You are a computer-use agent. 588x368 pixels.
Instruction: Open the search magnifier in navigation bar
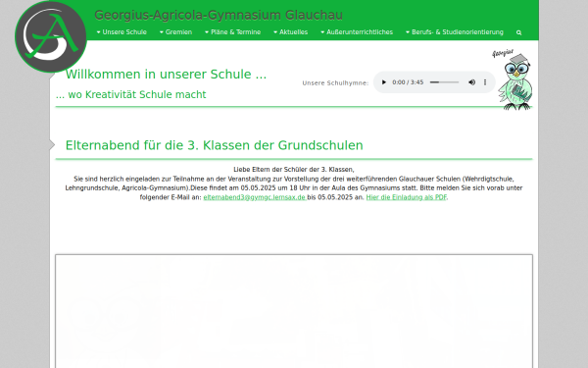pyautogui.click(x=519, y=32)
